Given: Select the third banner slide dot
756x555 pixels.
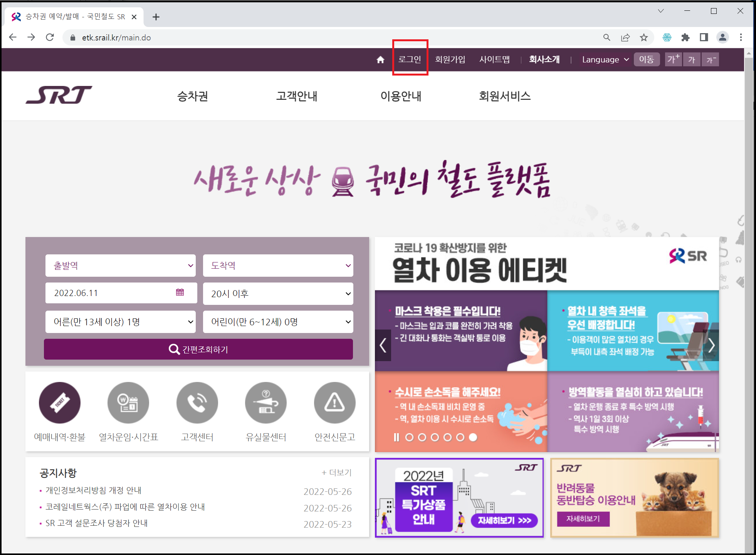Looking at the screenshot, I should tap(435, 437).
